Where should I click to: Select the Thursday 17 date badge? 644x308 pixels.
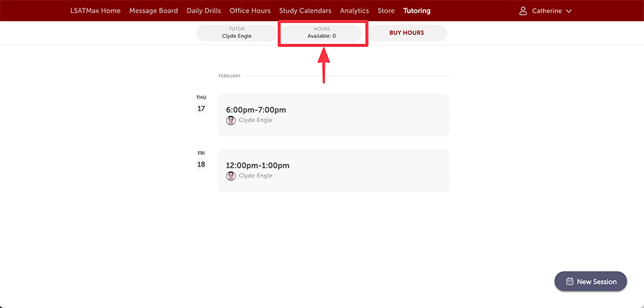click(201, 109)
